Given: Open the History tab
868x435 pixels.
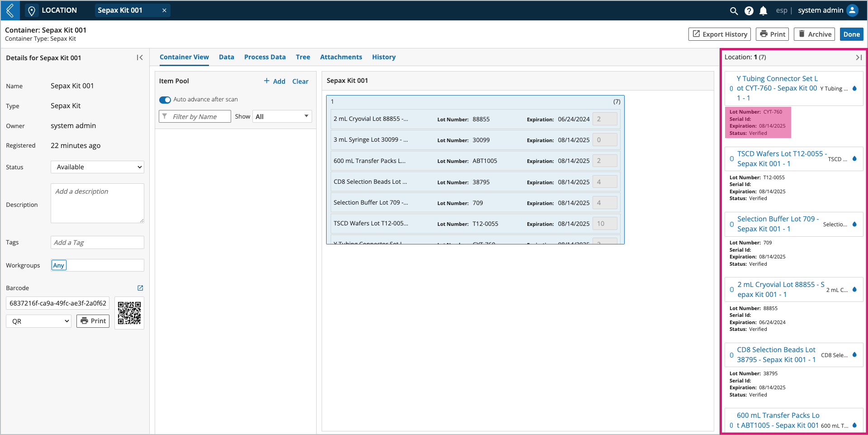Looking at the screenshot, I should 384,57.
